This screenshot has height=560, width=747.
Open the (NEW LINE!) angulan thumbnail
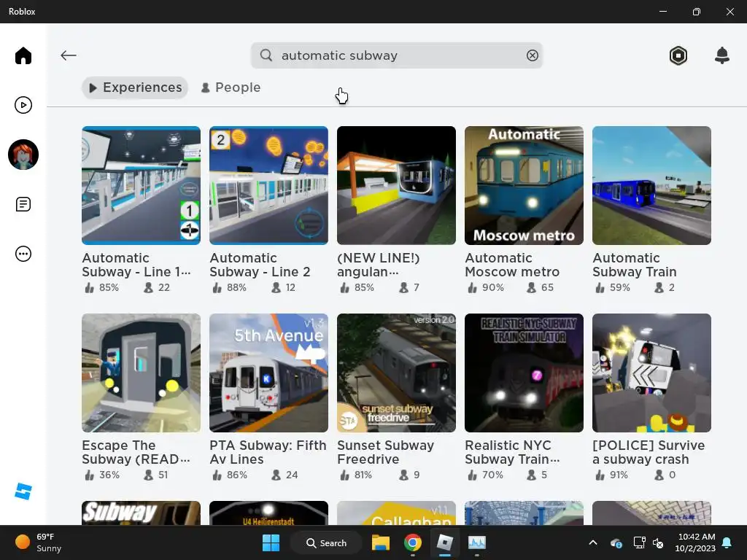click(x=396, y=185)
